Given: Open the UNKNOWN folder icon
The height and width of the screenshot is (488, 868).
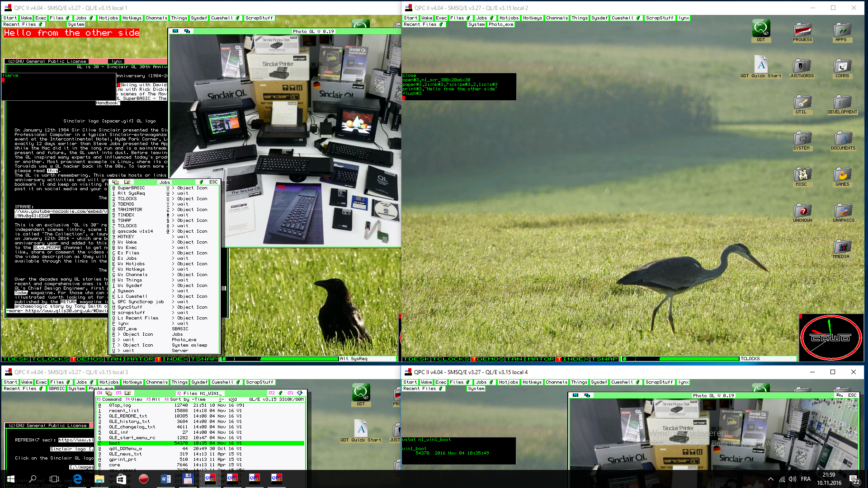Looking at the screenshot, I should (802, 212).
